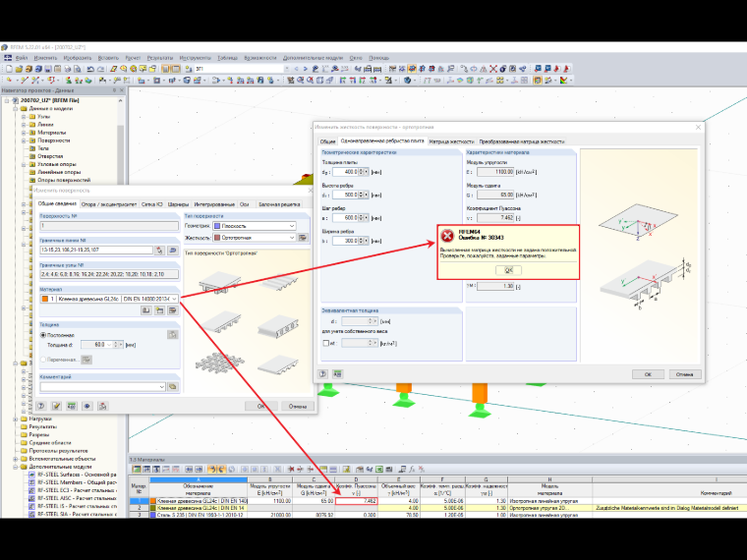Switch to Преобразованная матрица жесткости tab

point(522,141)
